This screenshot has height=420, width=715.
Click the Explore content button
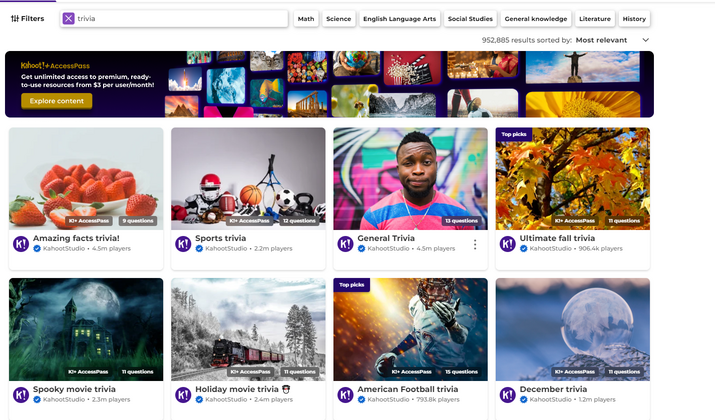57,101
